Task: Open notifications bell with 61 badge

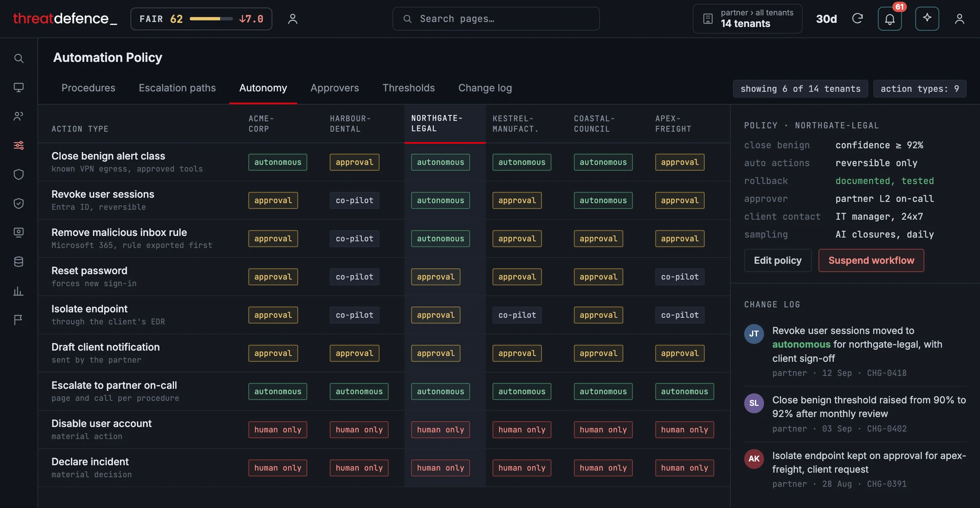Action: [x=889, y=19]
